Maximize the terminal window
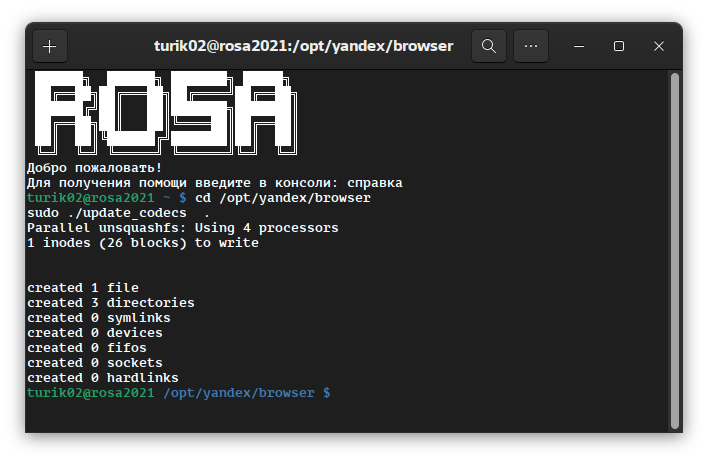The width and height of the screenshot is (708, 461). tap(619, 46)
